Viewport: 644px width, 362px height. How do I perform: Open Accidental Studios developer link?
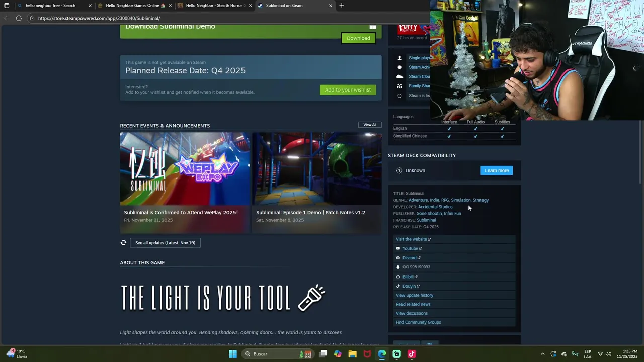click(x=435, y=207)
